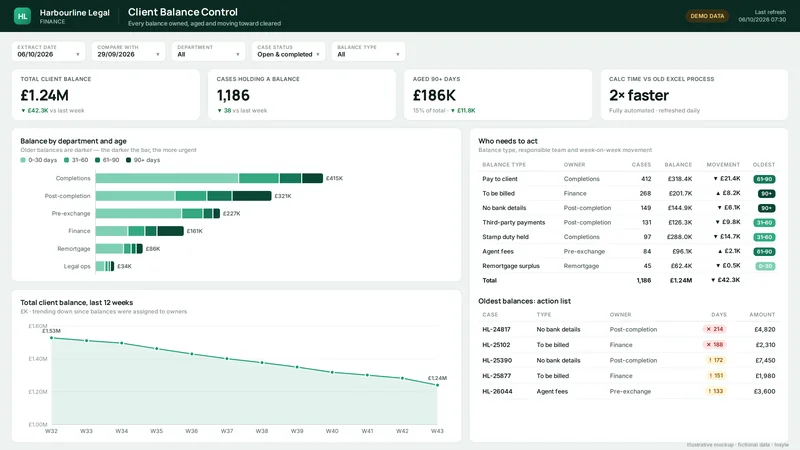
Task: Open the Compare With date dropdown
Action: 128,51
